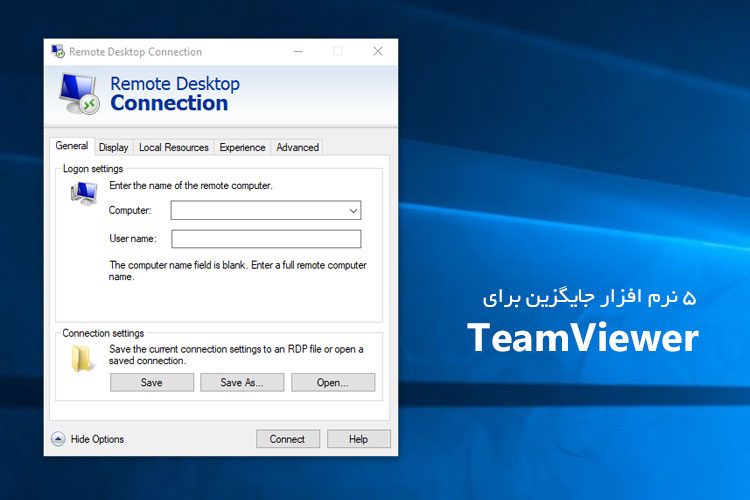
Task: Click the Remote Desktop title bar icon
Action: pos(58,51)
